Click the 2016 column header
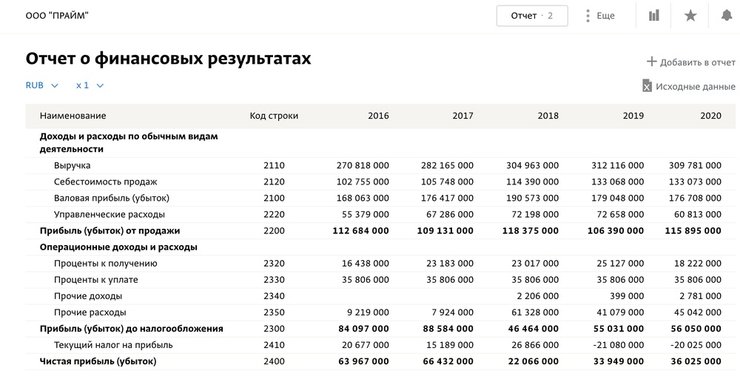 pos(378,116)
